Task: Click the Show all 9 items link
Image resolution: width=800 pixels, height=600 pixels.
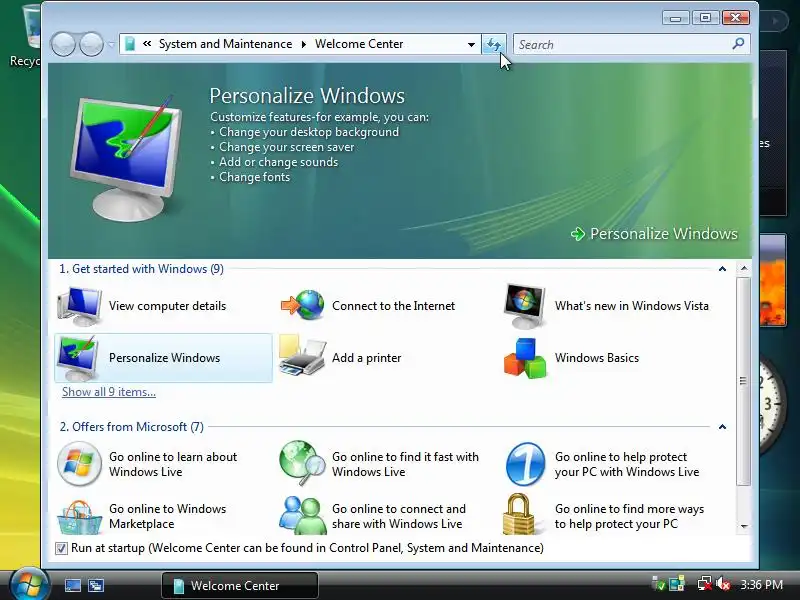Action: coord(109,392)
